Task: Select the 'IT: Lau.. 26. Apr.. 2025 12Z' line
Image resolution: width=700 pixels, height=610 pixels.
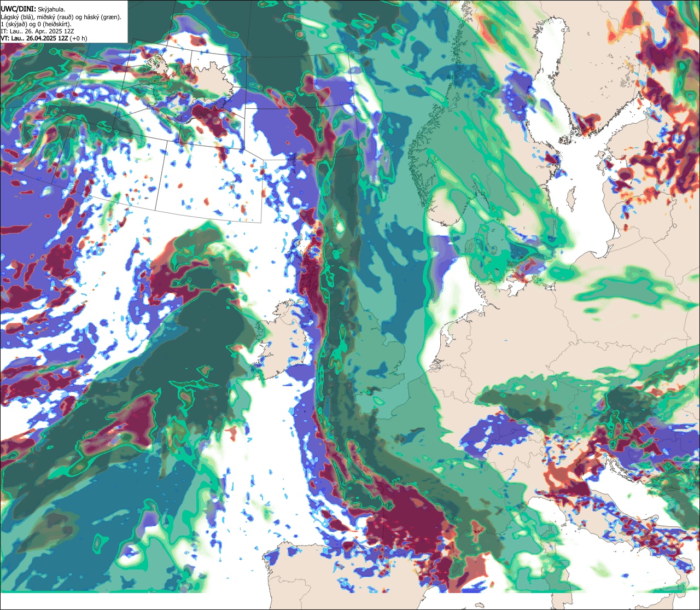Action: click(37, 31)
